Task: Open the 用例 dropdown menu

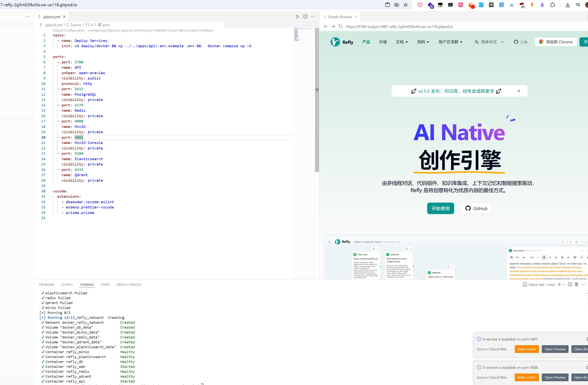Action: 423,42
